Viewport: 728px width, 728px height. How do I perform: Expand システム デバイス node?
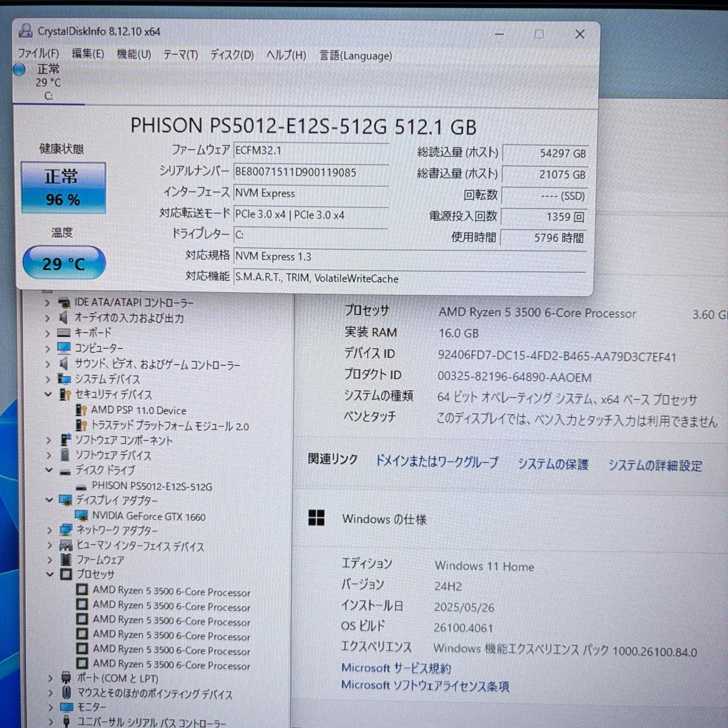pyautogui.click(x=48, y=379)
